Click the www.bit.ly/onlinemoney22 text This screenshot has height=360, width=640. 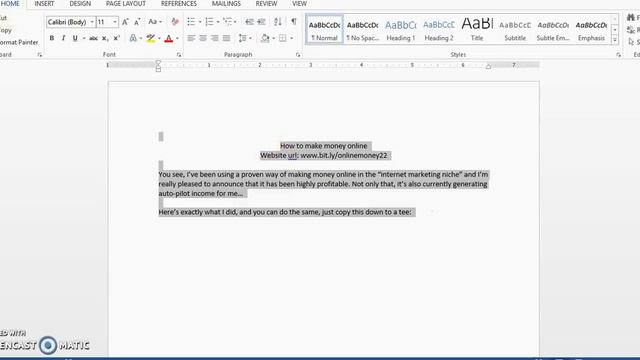pos(344,156)
